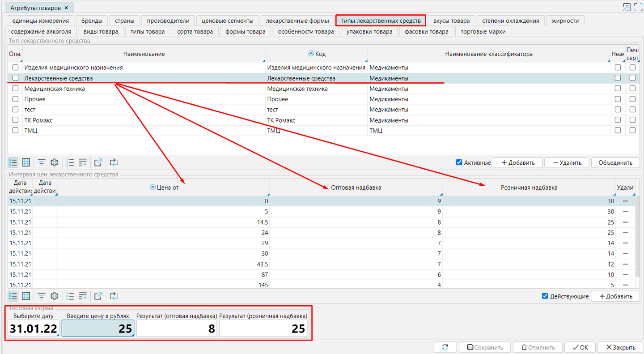This screenshot has width=644, height=354.
Task: Click export icon in drug types toolbar
Action: [x=98, y=162]
